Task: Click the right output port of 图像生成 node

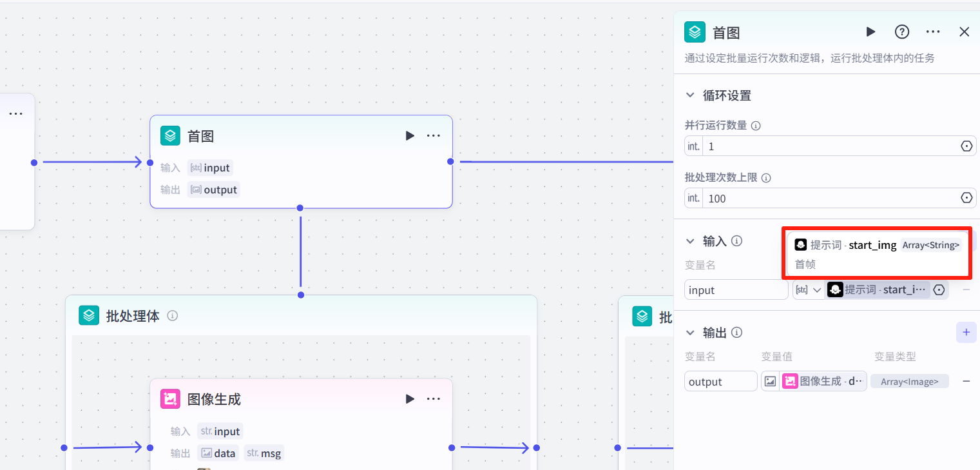Action: coord(452,447)
